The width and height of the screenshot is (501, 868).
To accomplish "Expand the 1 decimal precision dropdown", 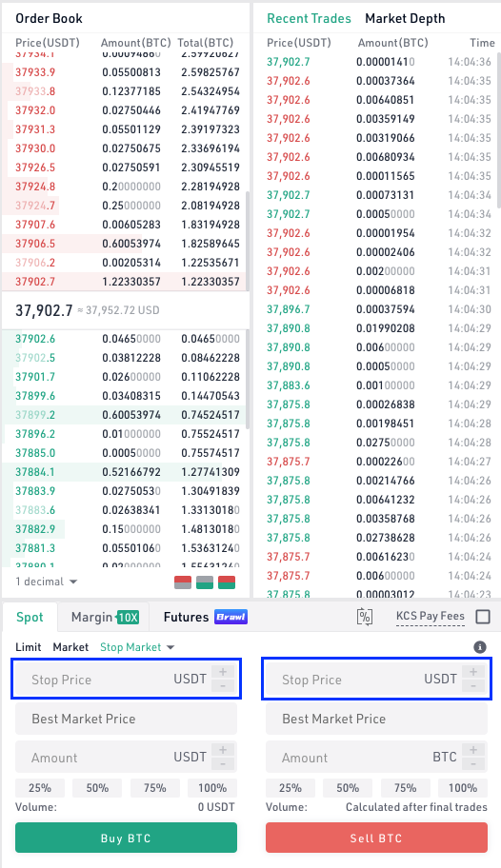I will [47, 582].
